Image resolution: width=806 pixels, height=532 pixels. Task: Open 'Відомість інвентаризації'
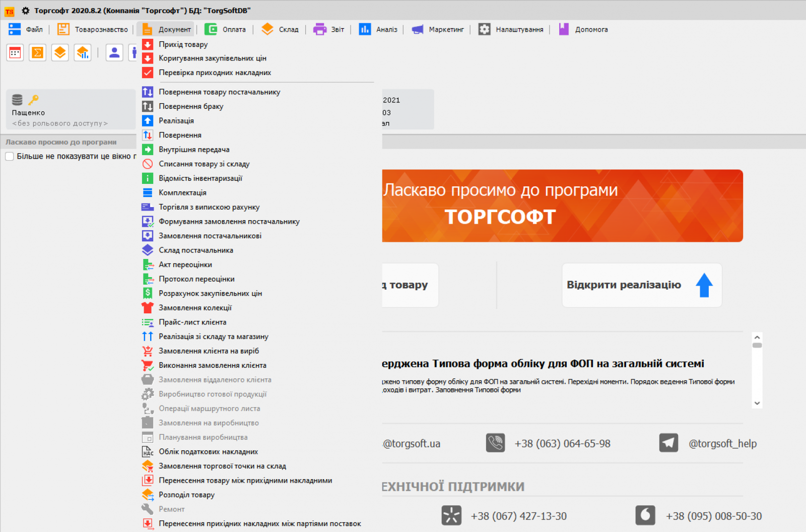tap(200, 178)
